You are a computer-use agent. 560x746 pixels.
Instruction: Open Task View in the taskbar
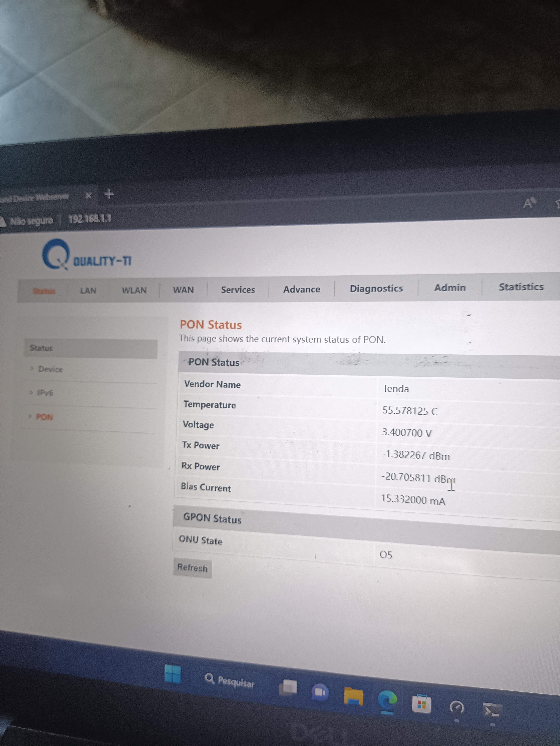(288, 687)
